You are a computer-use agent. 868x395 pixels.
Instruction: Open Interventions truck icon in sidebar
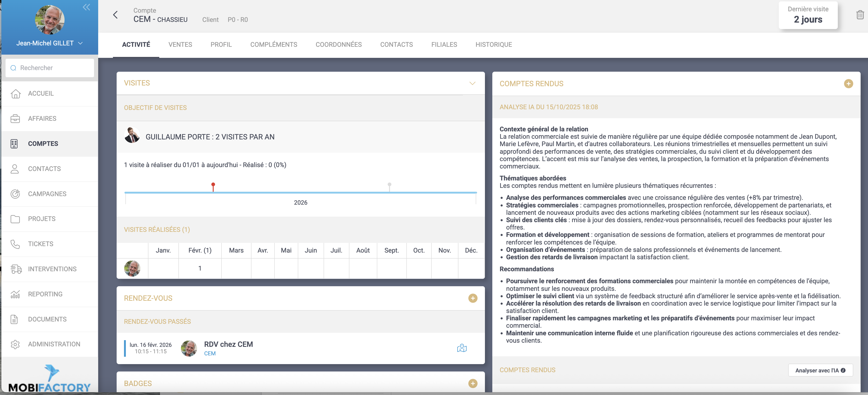click(16, 269)
